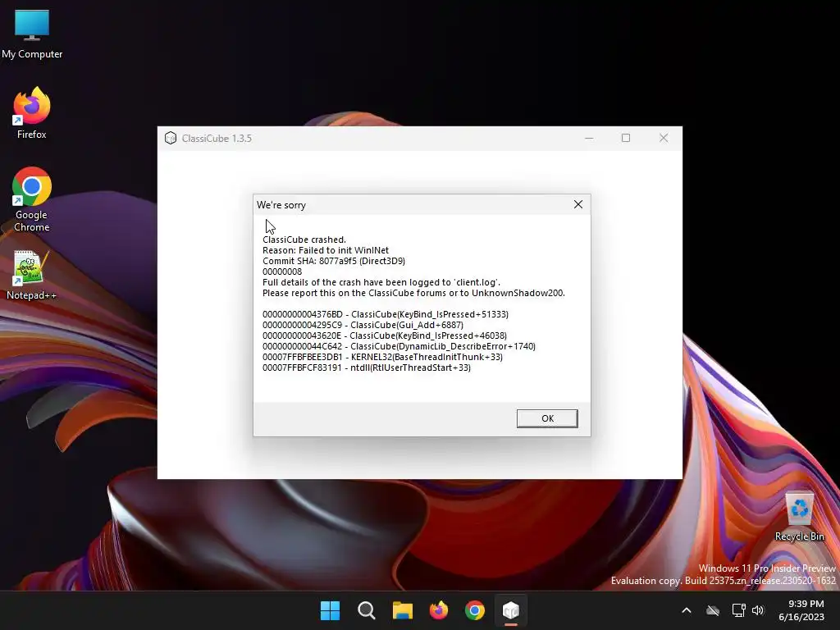This screenshot has width=840, height=630.
Task: Click the OneDrive cloud tray icon
Action: (x=713, y=610)
